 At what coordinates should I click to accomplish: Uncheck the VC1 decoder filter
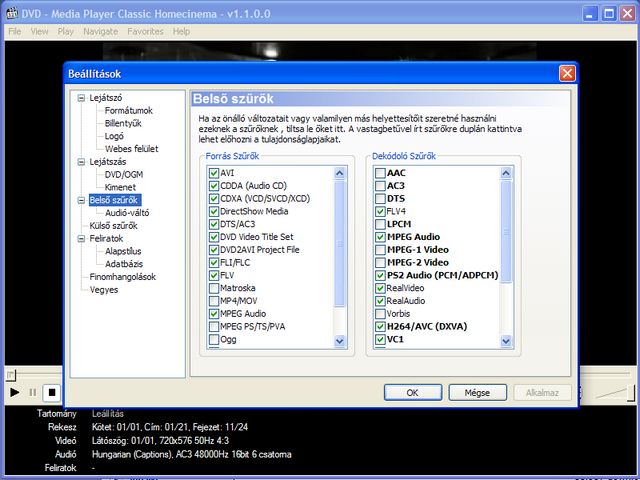[380, 340]
